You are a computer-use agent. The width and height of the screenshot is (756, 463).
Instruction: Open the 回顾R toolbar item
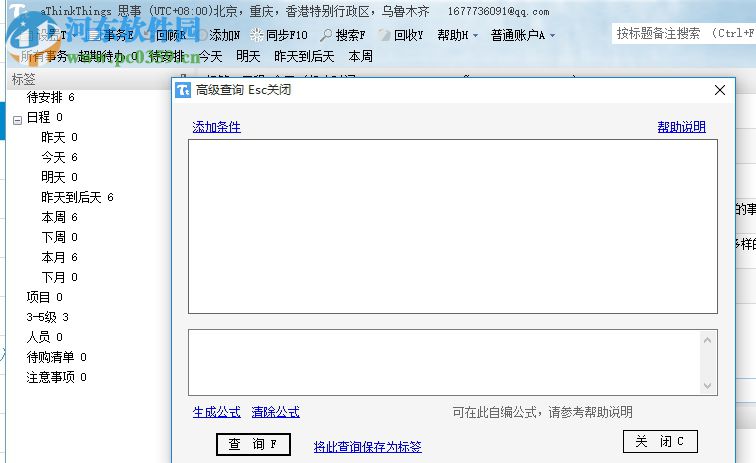click(171, 35)
